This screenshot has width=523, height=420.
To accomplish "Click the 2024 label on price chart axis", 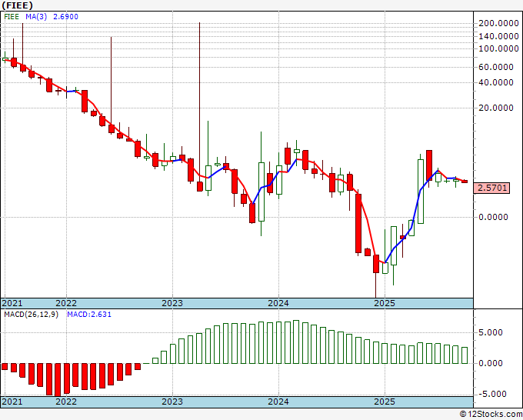I will (278, 303).
